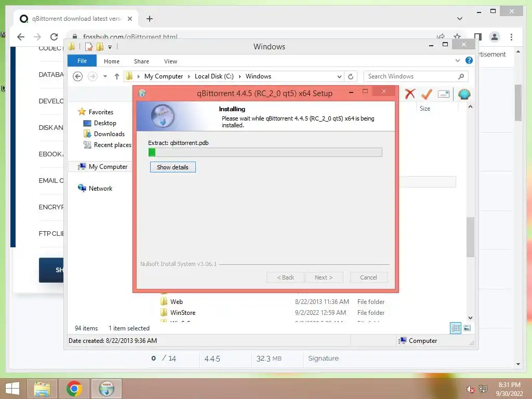The image size is (532, 399).
Task: Open the File tab in Explorer
Action: [x=82, y=61]
